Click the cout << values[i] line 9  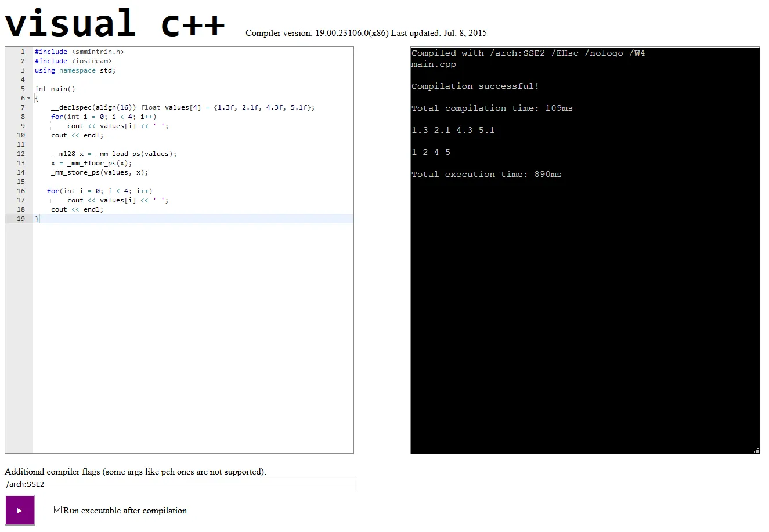click(118, 126)
